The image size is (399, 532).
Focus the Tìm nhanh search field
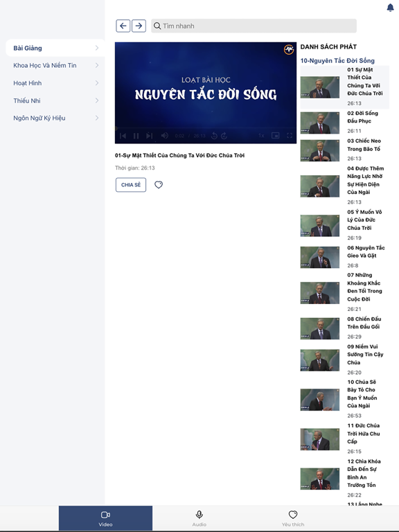254,26
